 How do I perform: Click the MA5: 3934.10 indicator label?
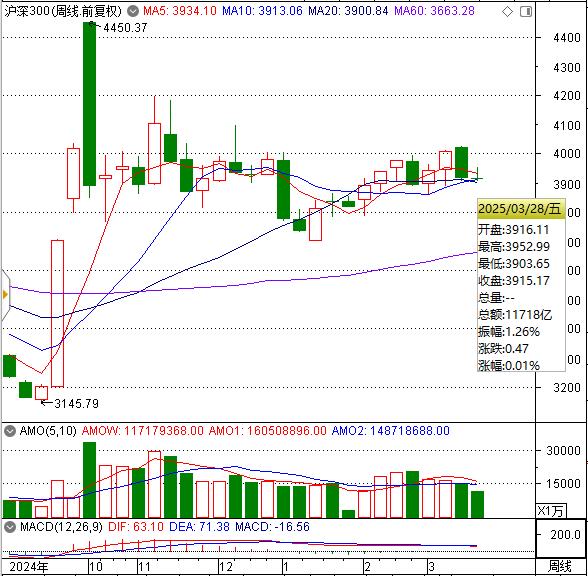180,11
